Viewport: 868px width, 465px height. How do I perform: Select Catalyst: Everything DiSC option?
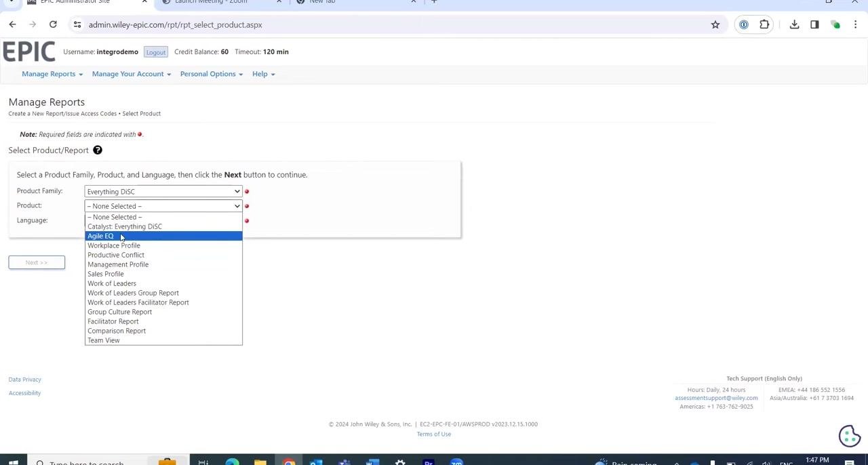[x=163, y=226]
